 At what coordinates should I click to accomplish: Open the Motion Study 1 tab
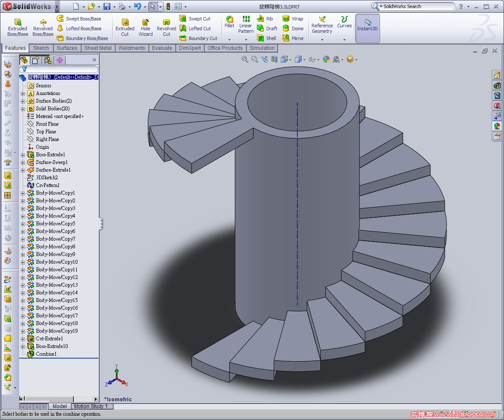click(91, 406)
